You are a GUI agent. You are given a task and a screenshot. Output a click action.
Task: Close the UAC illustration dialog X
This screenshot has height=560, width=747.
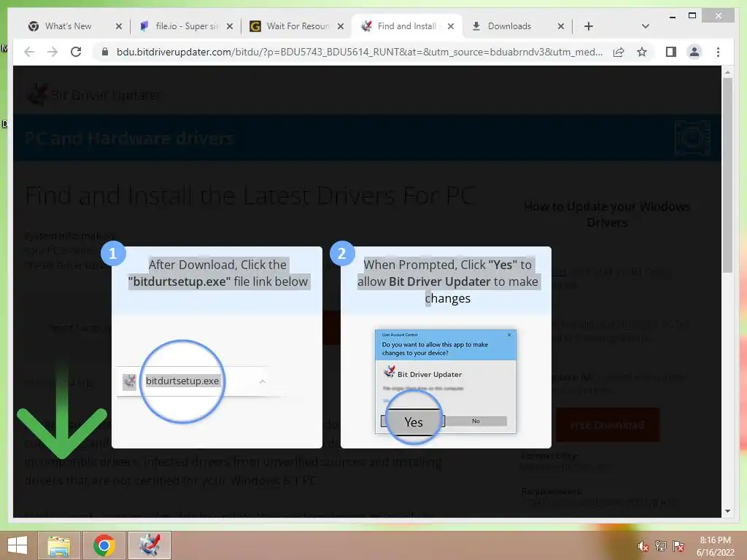(x=509, y=335)
